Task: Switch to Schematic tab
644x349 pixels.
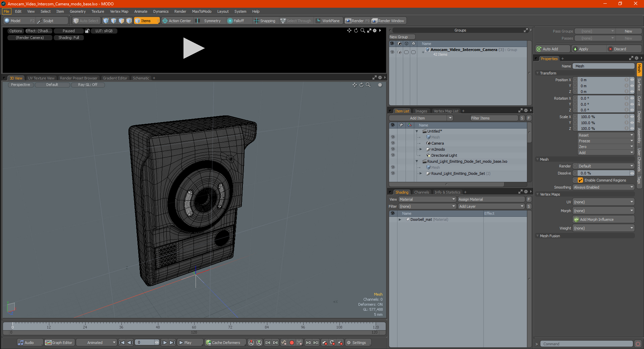Action: click(x=141, y=78)
